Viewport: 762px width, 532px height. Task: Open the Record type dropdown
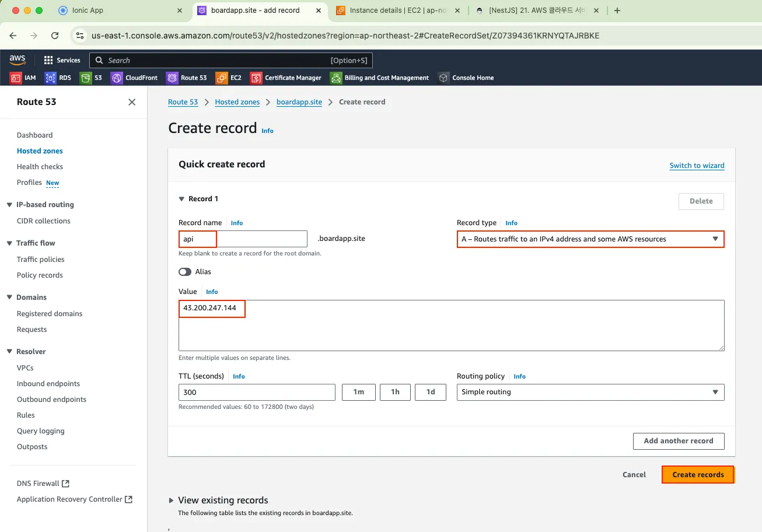(590, 239)
